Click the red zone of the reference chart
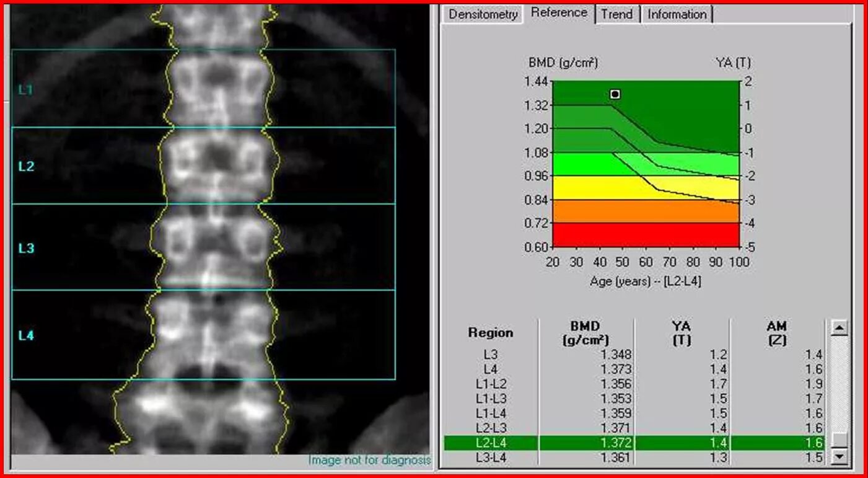This screenshot has height=478, width=868. click(x=646, y=235)
